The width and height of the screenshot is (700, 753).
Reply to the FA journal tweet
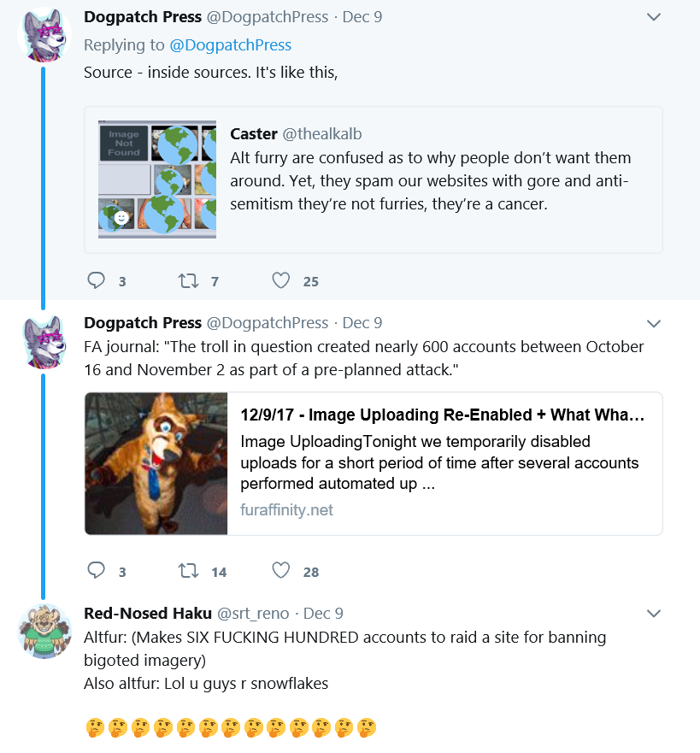[96, 570]
